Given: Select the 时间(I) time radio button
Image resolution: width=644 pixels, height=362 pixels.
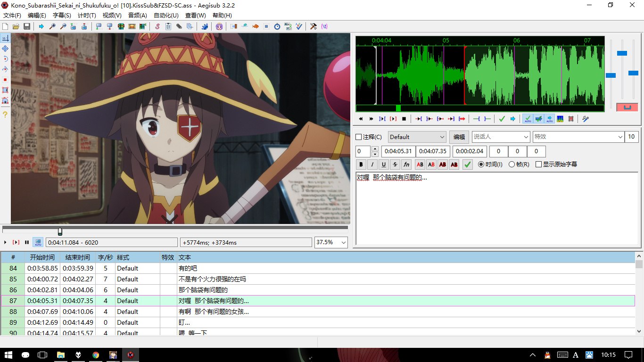Looking at the screenshot, I should [481, 165].
